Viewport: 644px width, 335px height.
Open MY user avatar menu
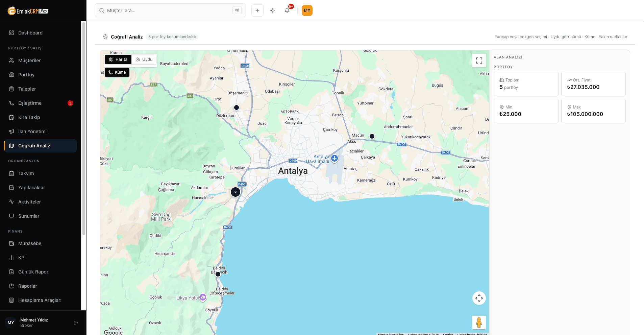click(307, 10)
